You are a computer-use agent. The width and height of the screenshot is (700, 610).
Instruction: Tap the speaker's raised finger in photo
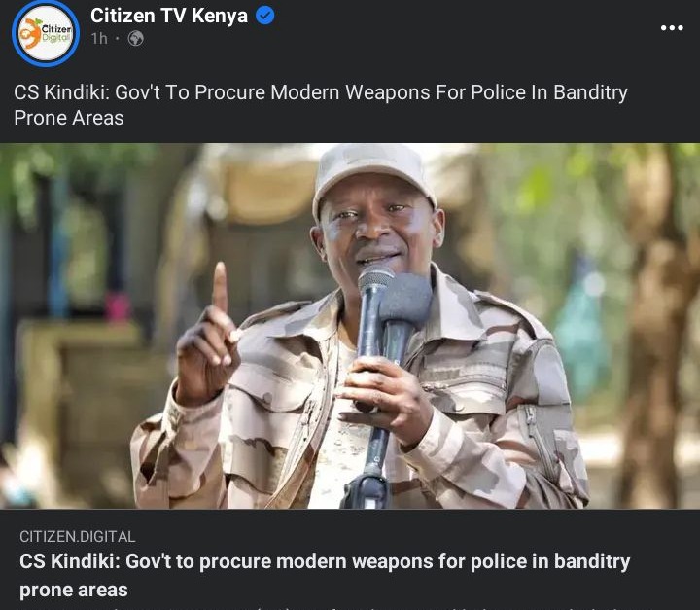tap(220, 287)
